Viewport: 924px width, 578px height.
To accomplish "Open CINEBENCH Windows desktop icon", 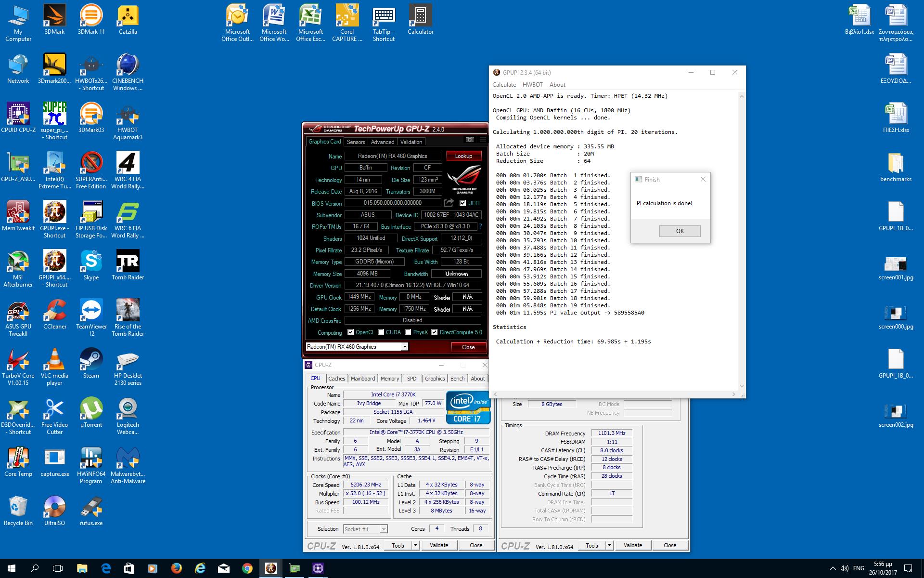I will 128,72.
